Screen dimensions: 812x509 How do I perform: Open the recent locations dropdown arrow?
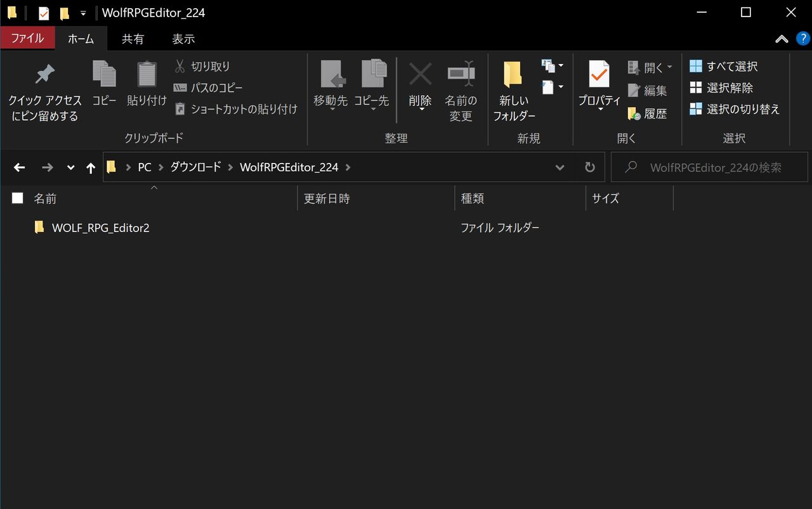[70, 167]
